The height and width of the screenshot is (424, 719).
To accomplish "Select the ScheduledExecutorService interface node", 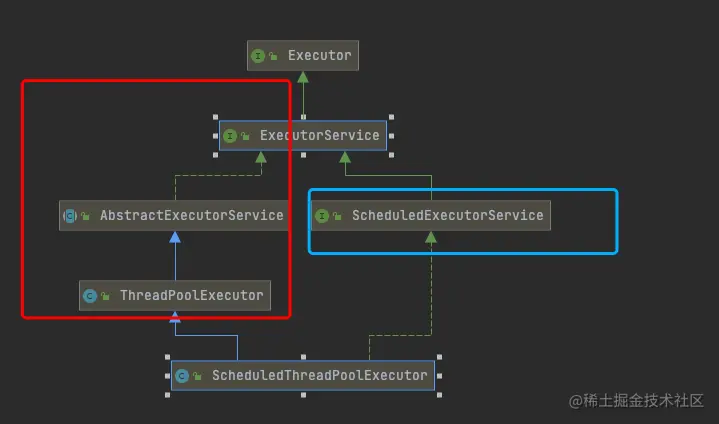I will pyautogui.click(x=431, y=215).
